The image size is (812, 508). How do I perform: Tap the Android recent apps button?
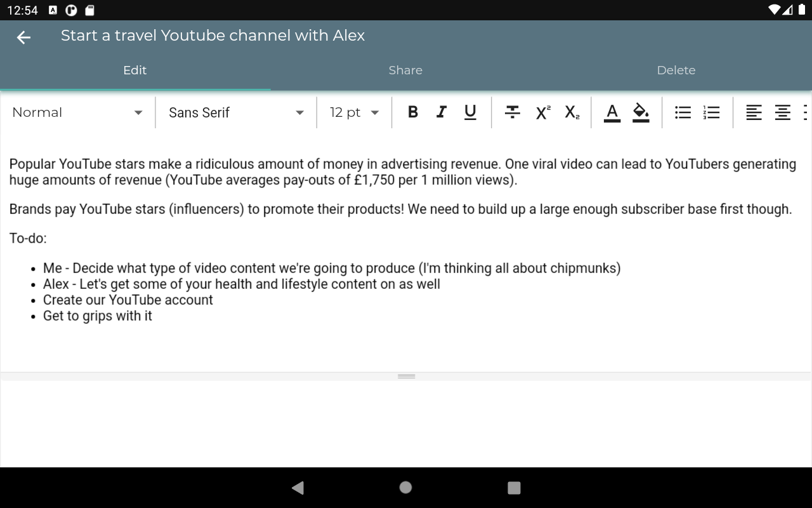(514, 488)
